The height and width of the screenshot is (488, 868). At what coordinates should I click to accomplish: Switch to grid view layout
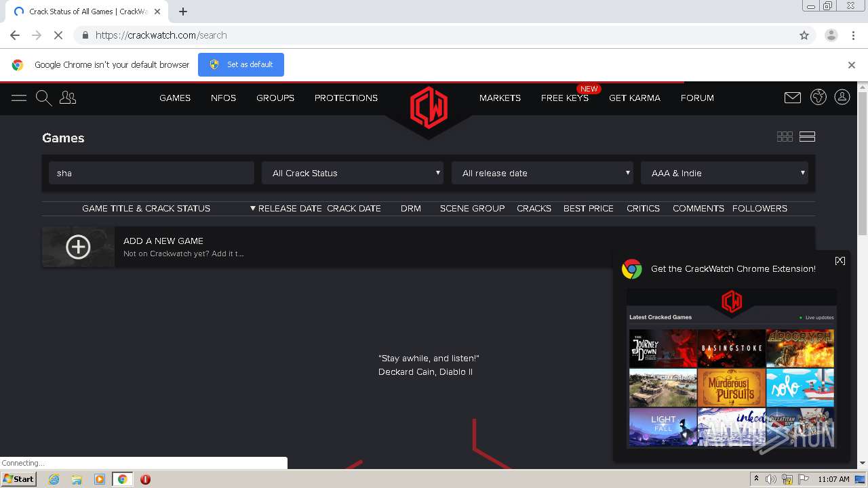click(785, 136)
